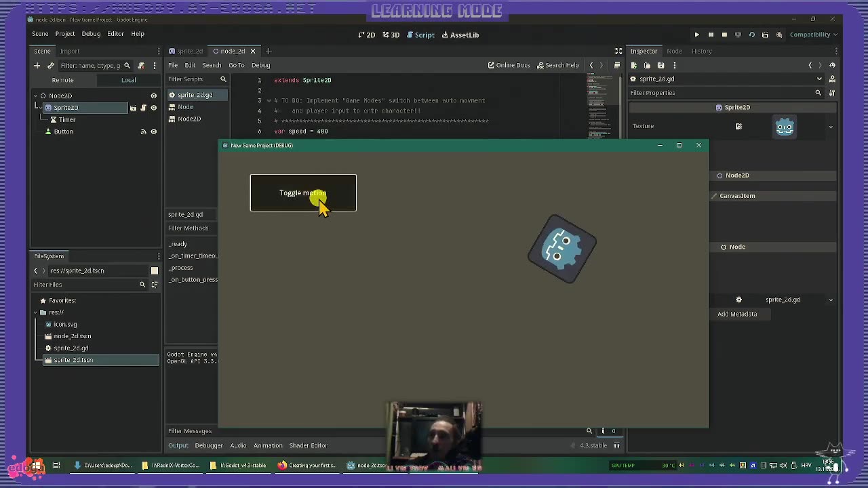Open Online Docs link
The image size is (868, 488).
(509, 65)
